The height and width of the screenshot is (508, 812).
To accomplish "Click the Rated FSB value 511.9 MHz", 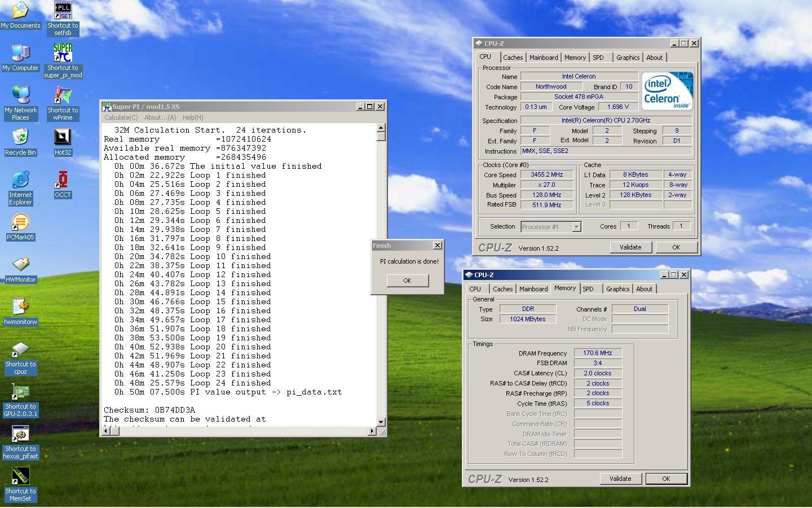I will coord(547,205).
